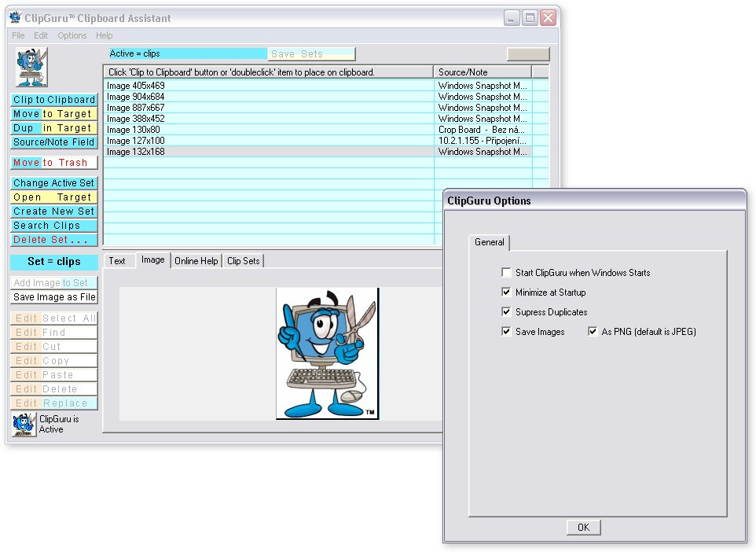Click the Crop Board - Bez ná... source cell
Screen dimensions: 756x552
[483, 130]
